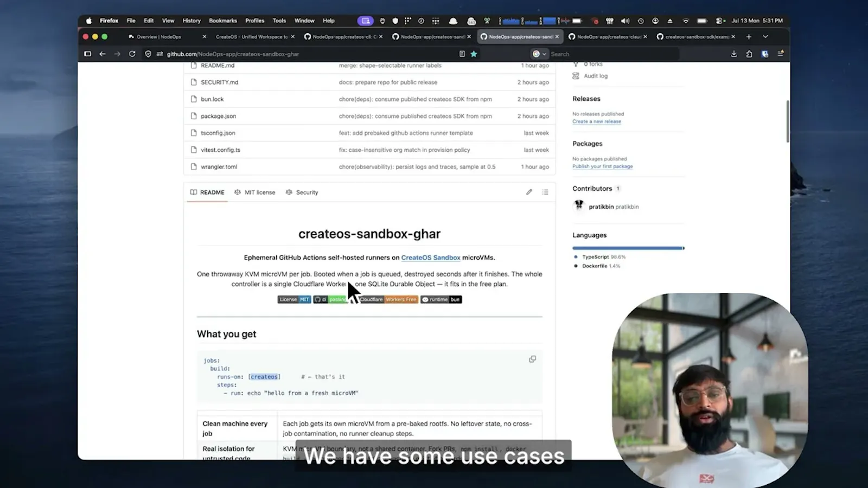
Task: Open the Apple menu
Action: (88, 21)
